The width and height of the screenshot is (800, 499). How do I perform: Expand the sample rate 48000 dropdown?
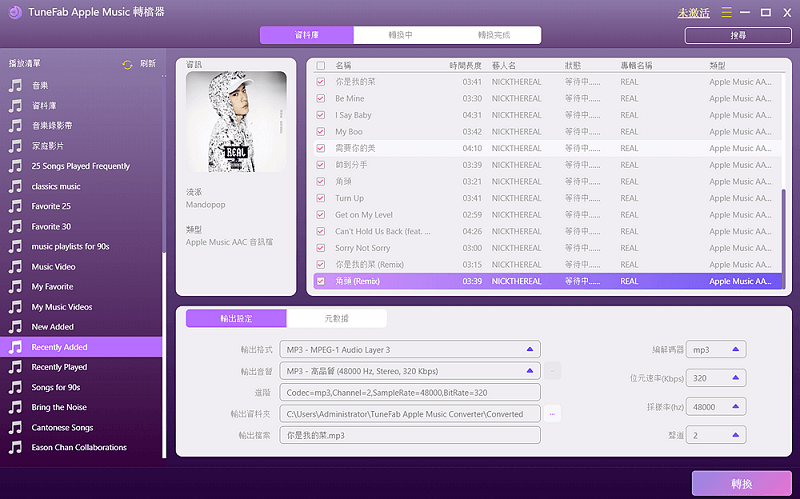716,407
